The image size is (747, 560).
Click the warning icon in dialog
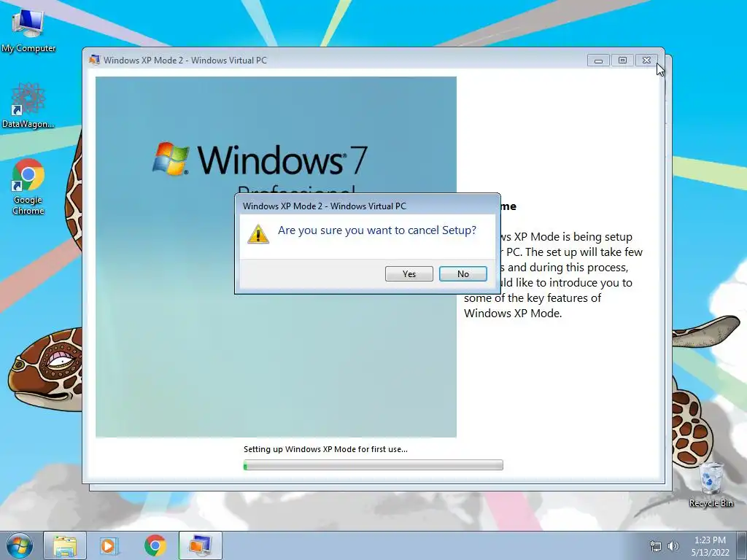pos(258,234)
